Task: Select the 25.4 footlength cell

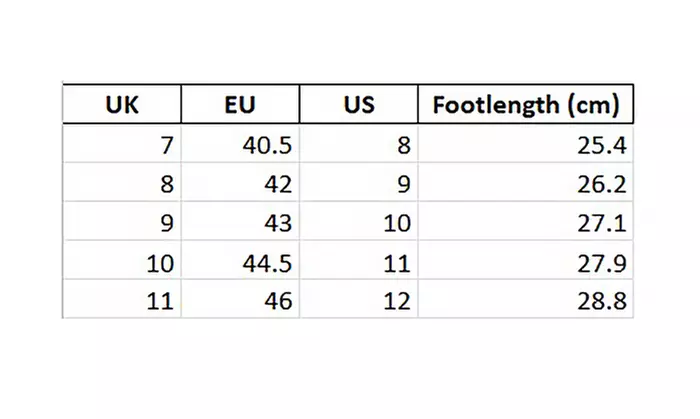Action: (602, 146)
